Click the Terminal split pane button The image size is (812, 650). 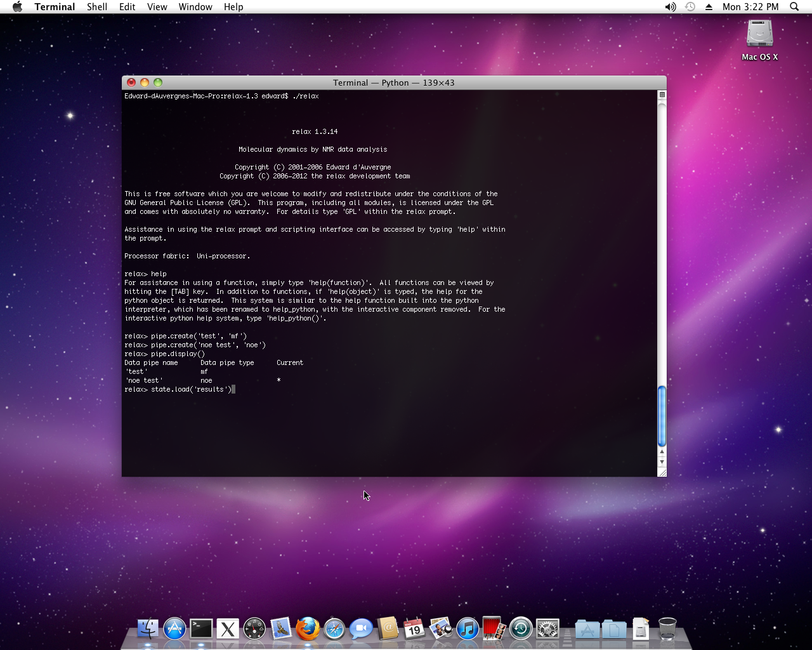point(662,95)
